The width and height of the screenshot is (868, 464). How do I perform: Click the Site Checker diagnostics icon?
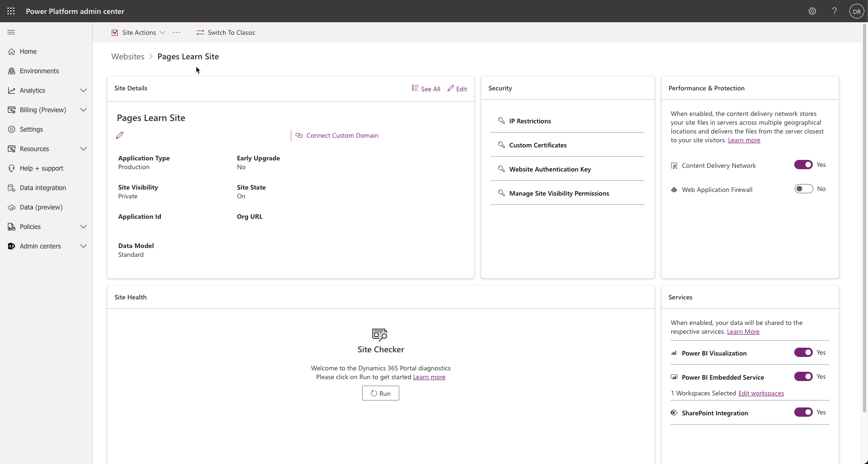point(380,335)
